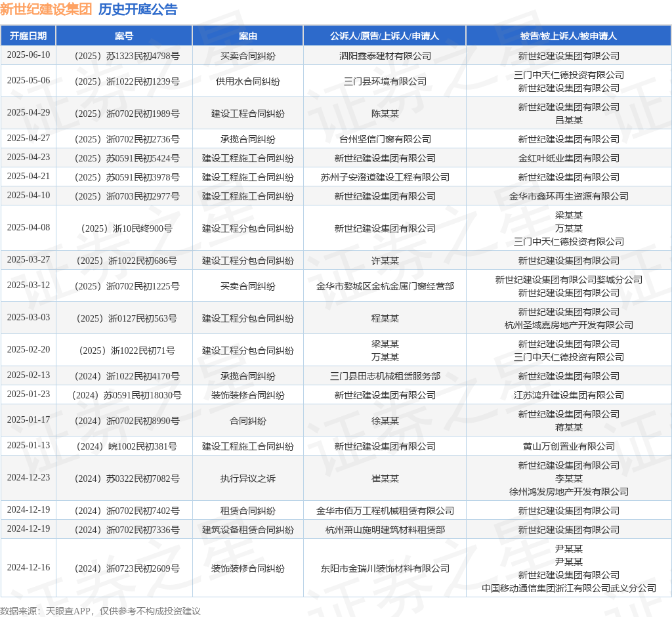
Task: Click the 租赁合同纠纷 cell
Action: coord(247,511)
